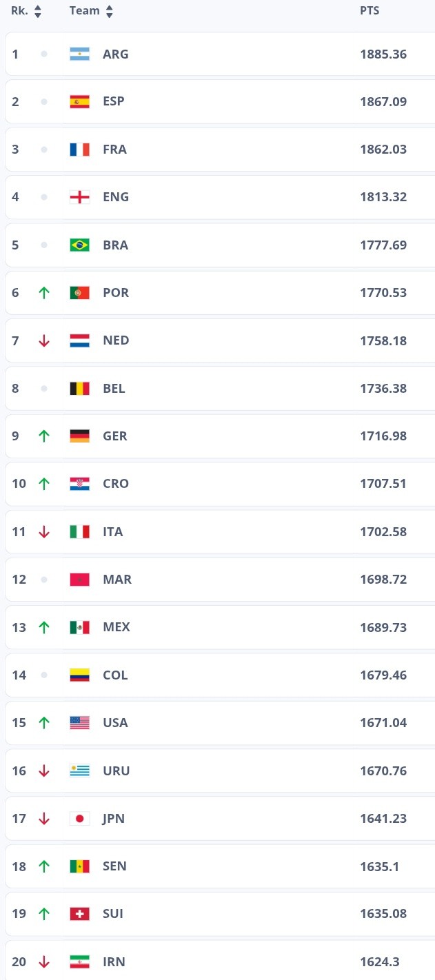Select the Japan flag icon
The height and width of the screenshot is (980, 435).
click(x=79, y=818)
